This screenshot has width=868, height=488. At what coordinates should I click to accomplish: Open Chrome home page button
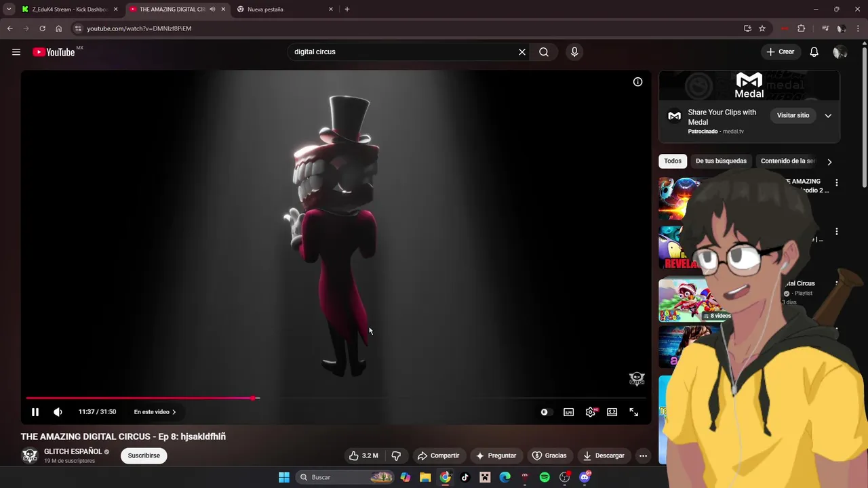pyautogui.click(x=58, y=28)
